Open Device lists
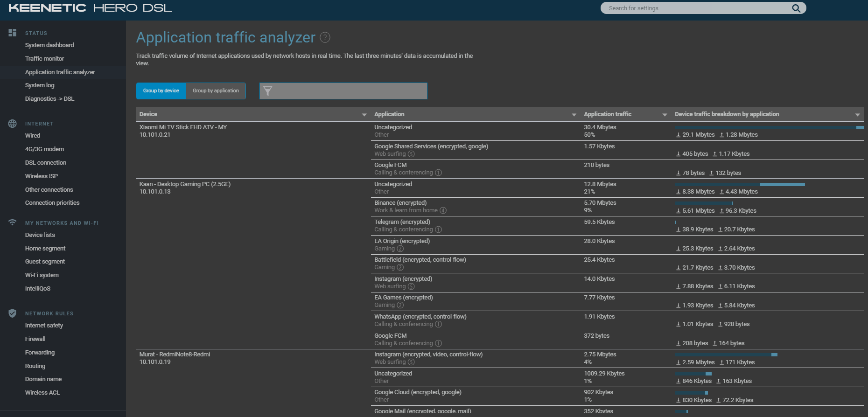This screenshot has width=868, height=417. (x=40, y=235)
